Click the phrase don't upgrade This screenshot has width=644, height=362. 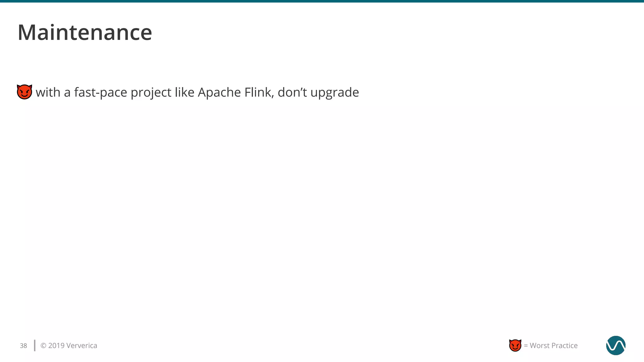[318, 92]
